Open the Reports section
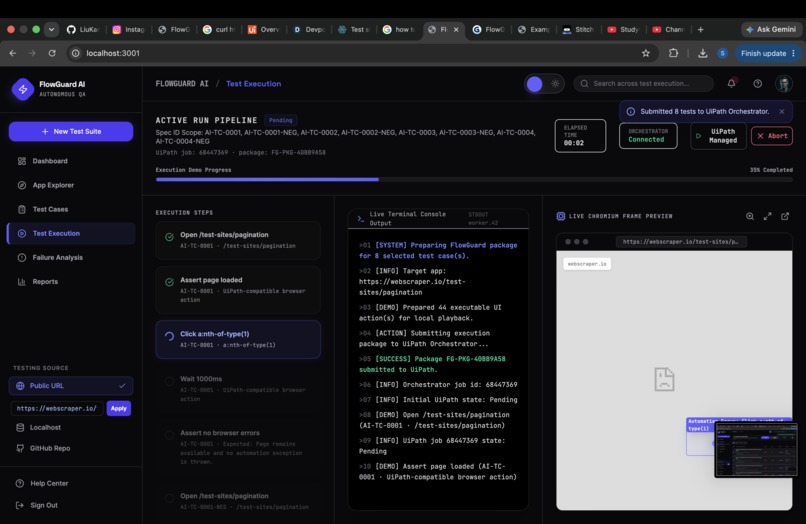806x524 pixels. pos(45,282)
